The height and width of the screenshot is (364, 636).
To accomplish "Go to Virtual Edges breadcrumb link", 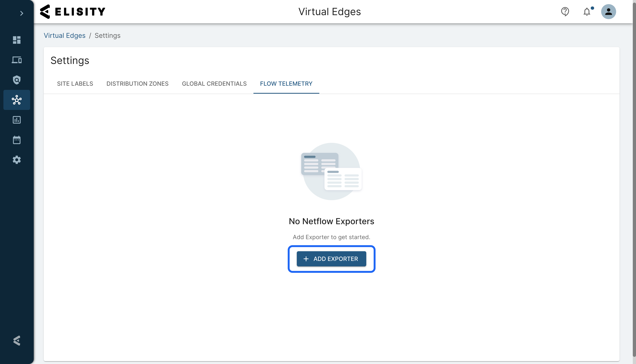I will (x=65, y=36).
